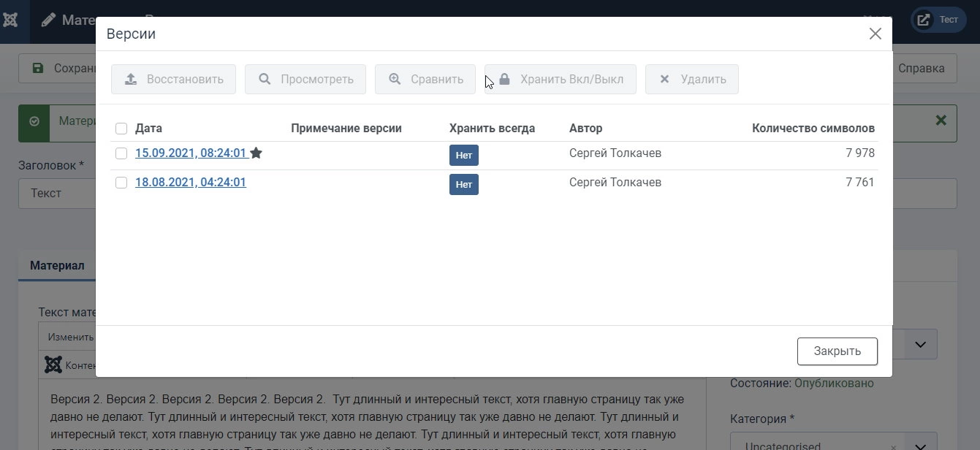The height and width of the screenshot is (450, 980).
Task: Click magnifier icon on Просмотреть
Action: point(265,79)
